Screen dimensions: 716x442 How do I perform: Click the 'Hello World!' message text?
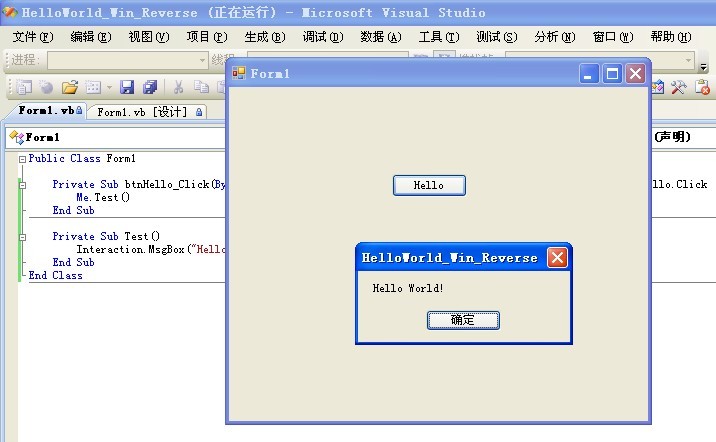click(408, 288)
